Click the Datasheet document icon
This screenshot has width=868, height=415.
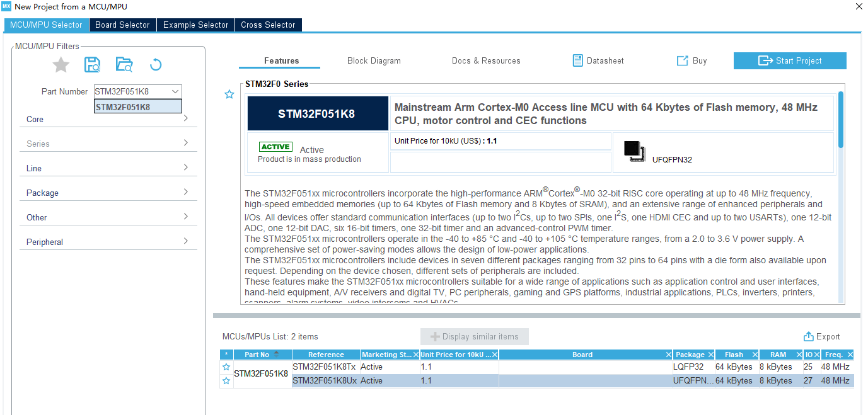pos(577,60)
